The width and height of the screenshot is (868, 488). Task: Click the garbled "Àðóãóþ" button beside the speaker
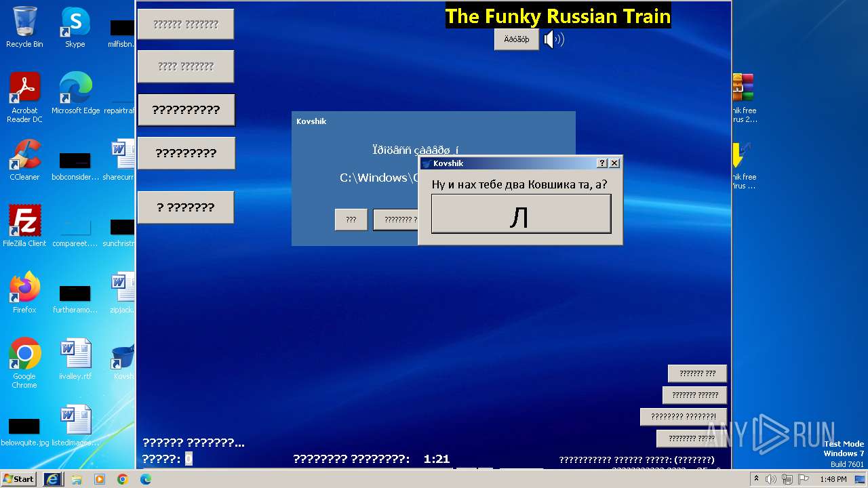click(517, 39)
